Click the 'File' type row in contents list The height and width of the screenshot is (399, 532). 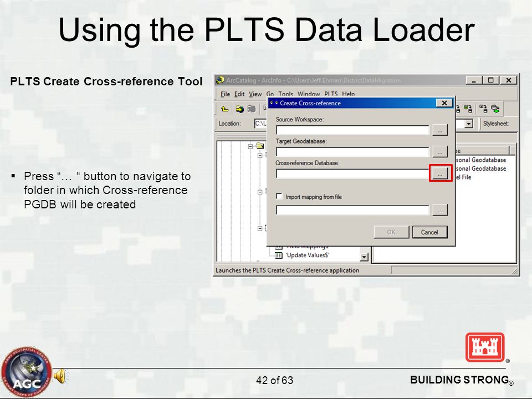463,177
